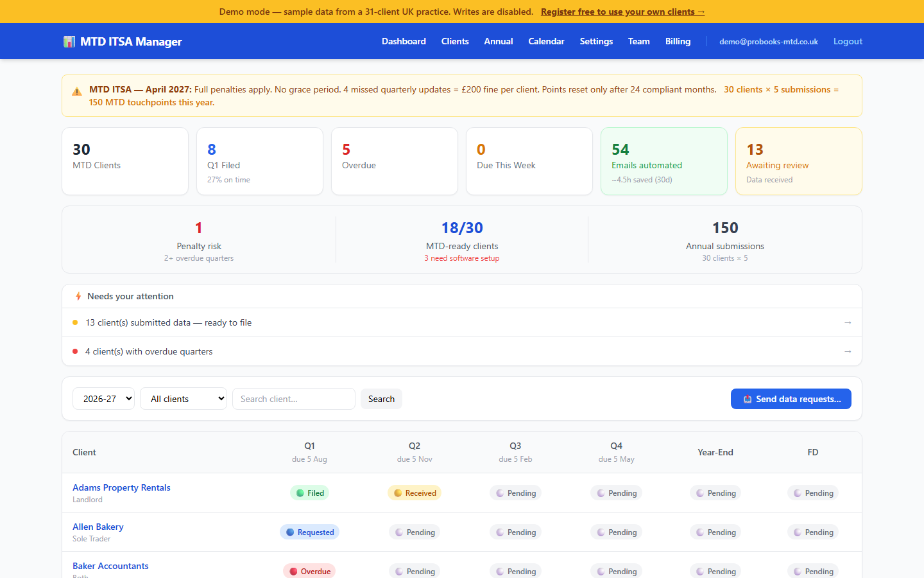
Task: Click the Requested status for Allen Bakery Q1
Action: [x=310, y=532]
